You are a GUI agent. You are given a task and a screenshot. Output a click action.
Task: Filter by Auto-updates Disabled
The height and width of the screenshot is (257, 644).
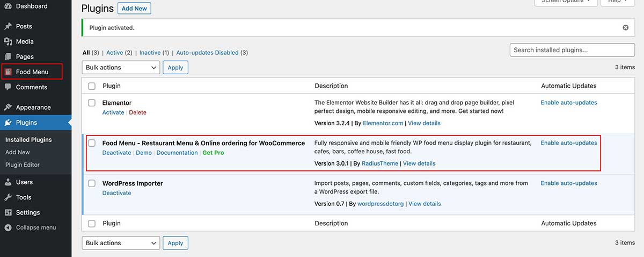click(207, 53)
